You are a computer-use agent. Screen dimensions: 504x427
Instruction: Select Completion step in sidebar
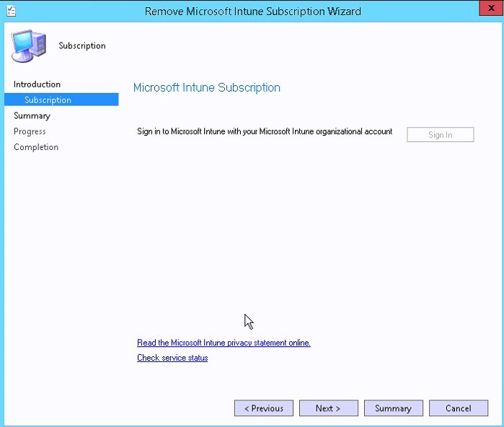(36, 147)
